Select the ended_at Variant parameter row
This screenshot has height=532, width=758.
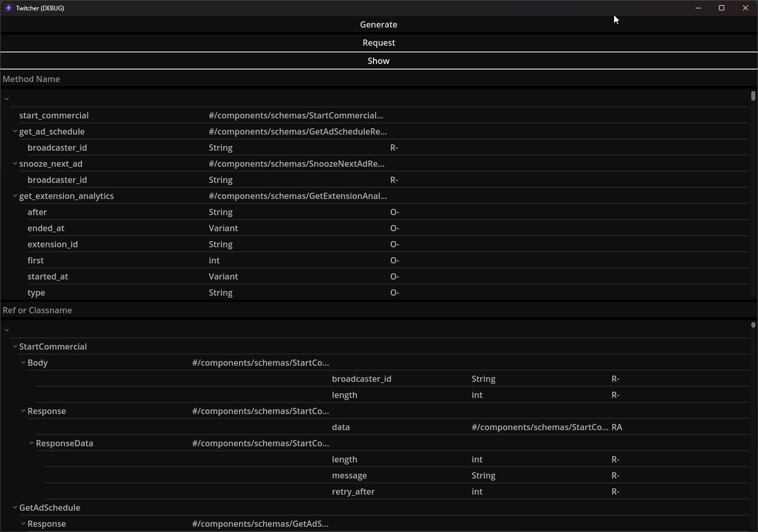46,228
